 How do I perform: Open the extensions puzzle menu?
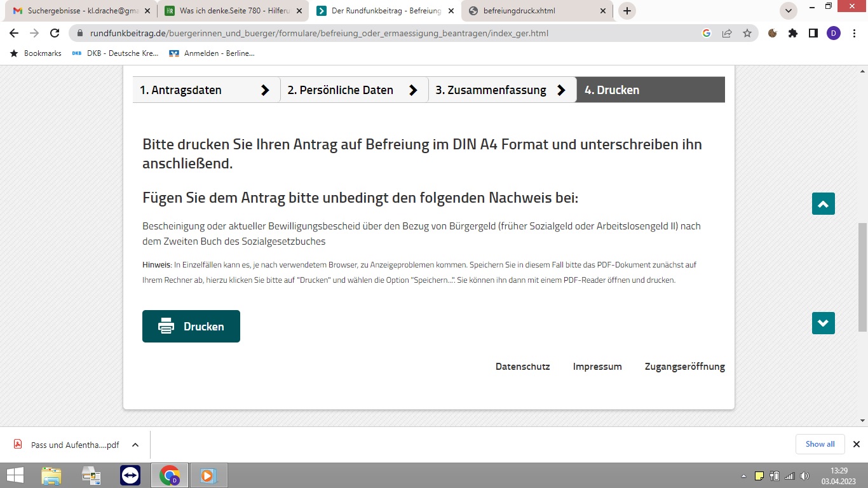coord(793,33)
